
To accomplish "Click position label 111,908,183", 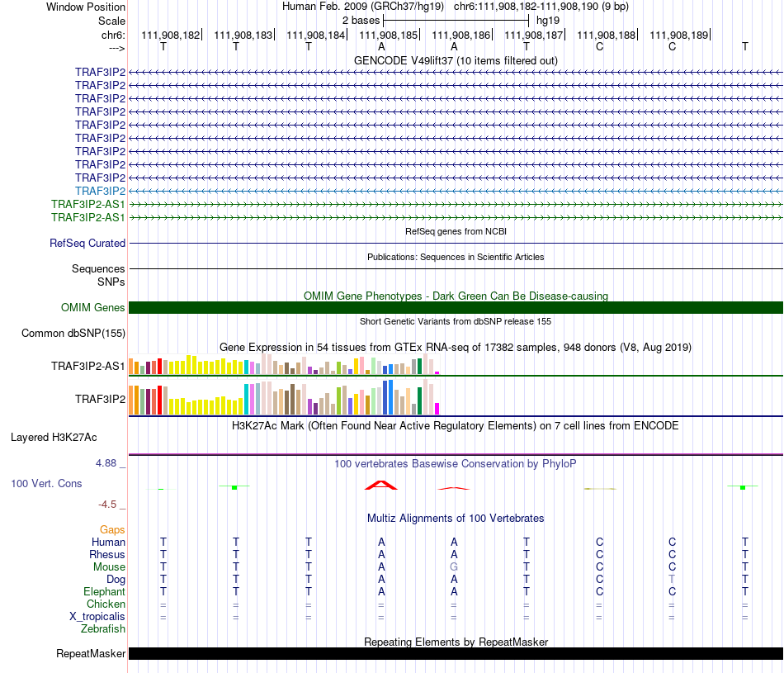I will point(243,35).
